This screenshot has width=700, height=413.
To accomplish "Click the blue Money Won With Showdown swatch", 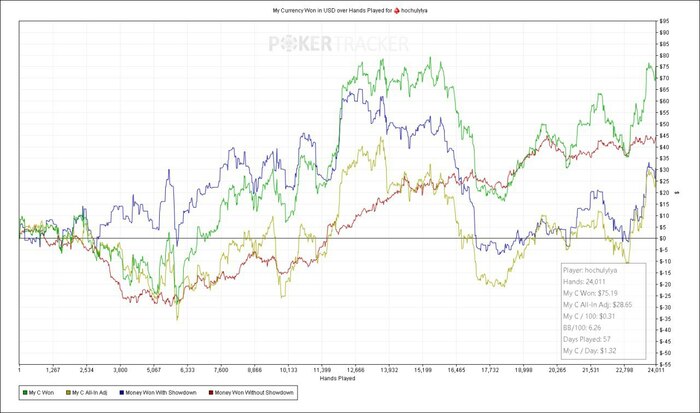I will 122,393.
